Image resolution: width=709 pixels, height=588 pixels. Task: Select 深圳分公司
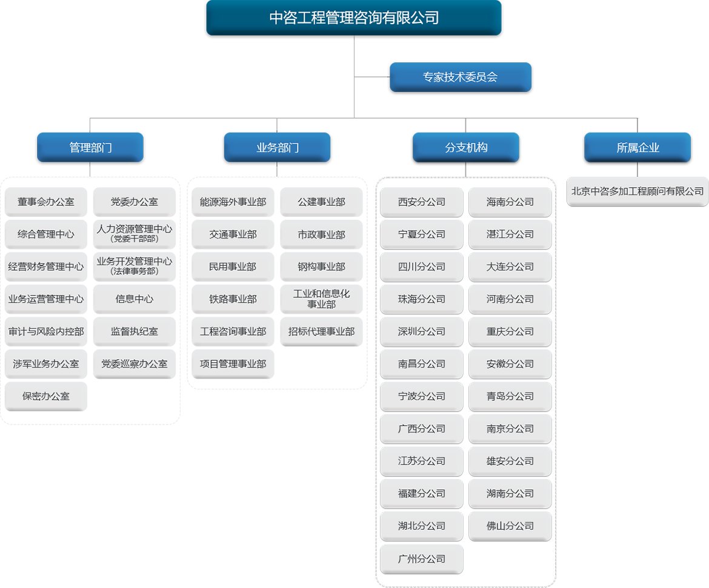point(422,331)
